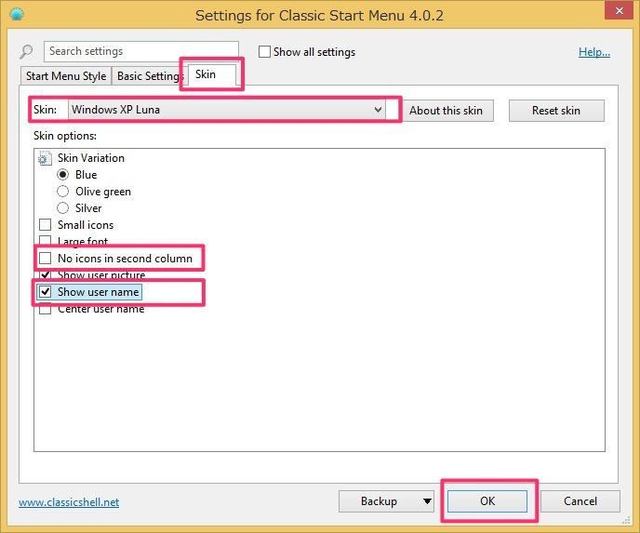Select the Olive green radio button

[x=64, y=191]
